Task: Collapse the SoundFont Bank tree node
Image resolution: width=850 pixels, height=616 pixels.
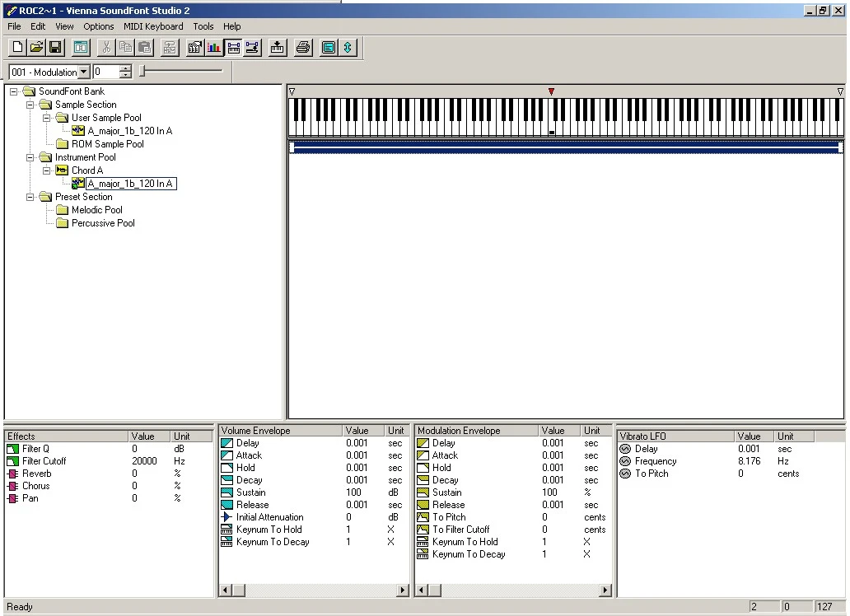Action: click(x=13, y=91)
